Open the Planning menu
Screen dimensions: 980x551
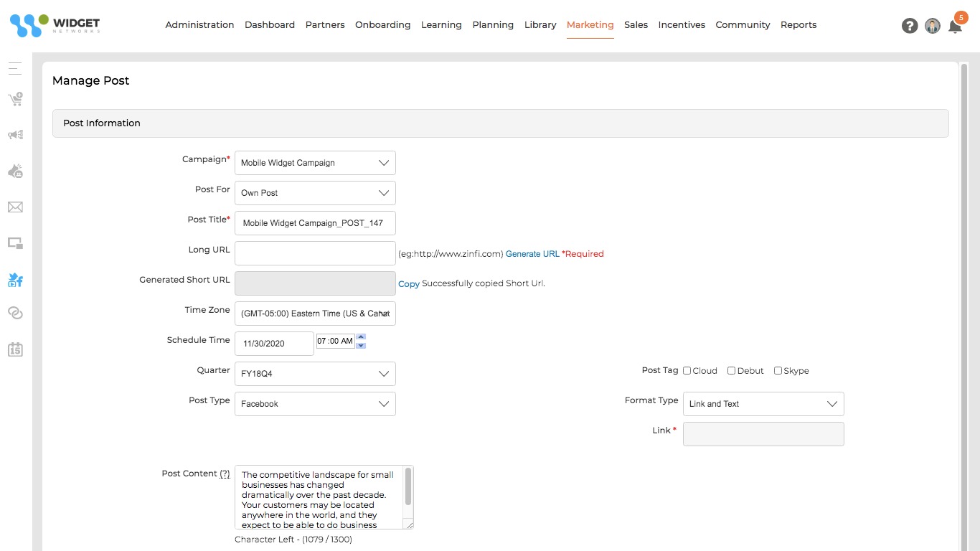[493, 25]
